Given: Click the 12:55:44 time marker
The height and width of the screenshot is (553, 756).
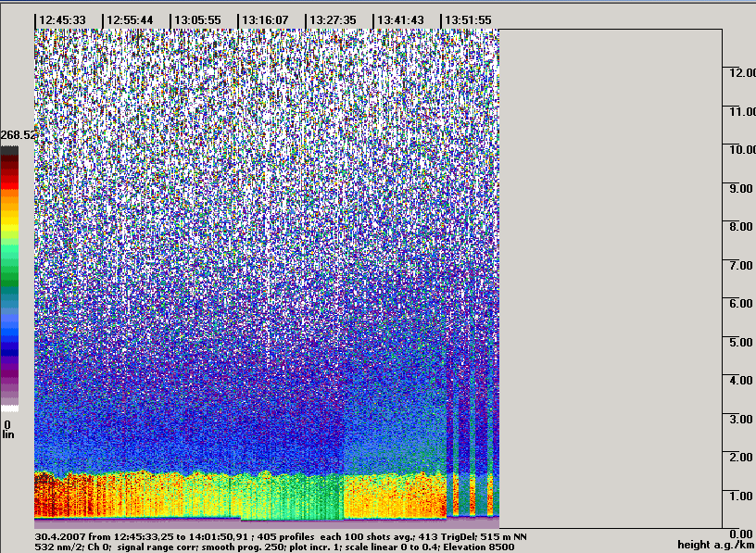Looking at the screenshot, I should [130, 20].
